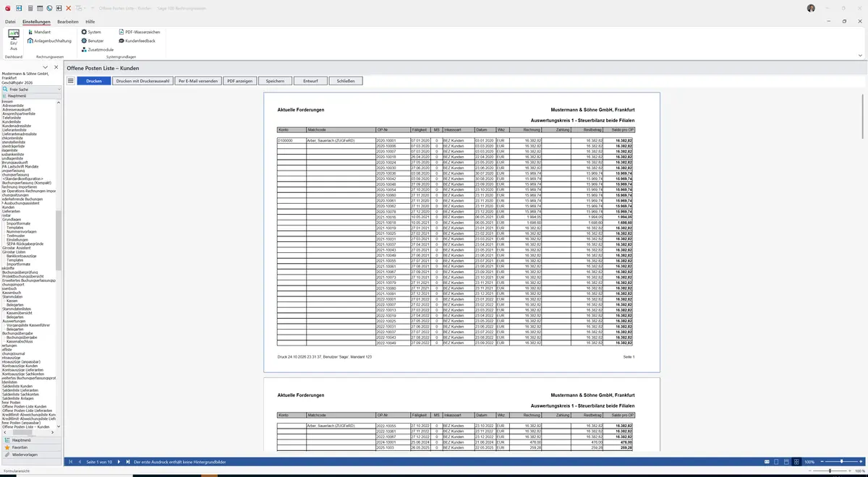Click Drucken mit Druckerauswahl

(x=142, y=81)
